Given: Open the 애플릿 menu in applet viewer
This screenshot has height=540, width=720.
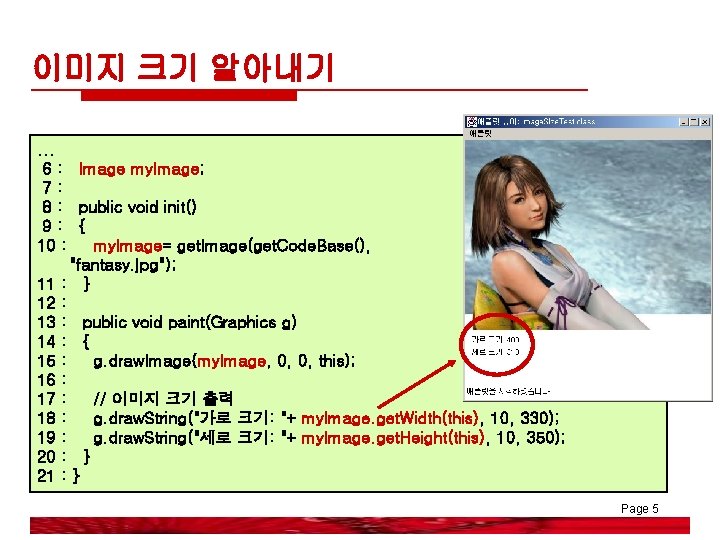Looking at the screenshot, I should point(480,134).
